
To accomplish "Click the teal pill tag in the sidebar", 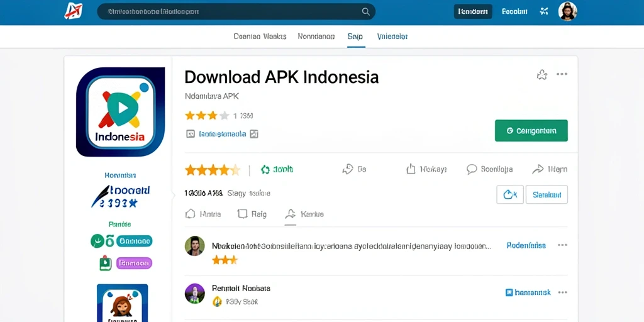I will pyautogui.click(x=134, y=241).
